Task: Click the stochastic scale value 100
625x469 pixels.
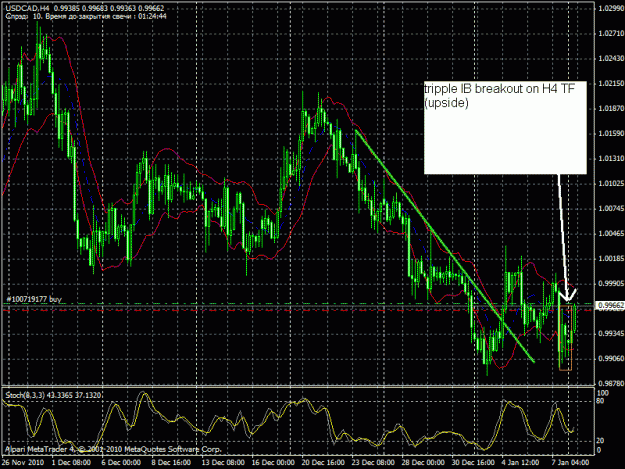Action: (603, 393)
